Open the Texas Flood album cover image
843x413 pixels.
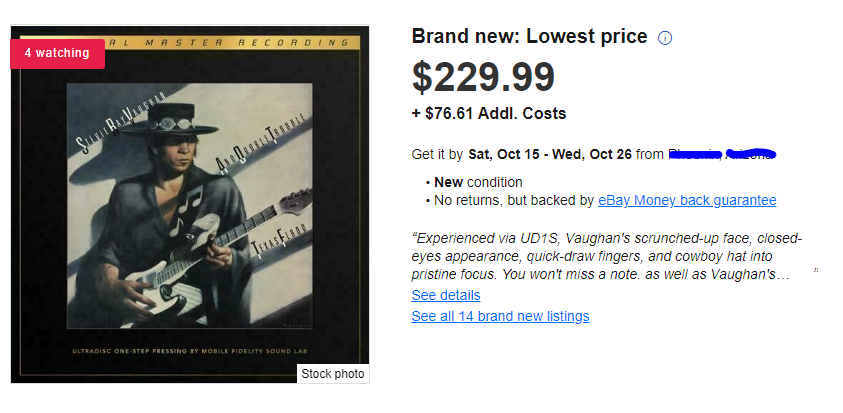click(x=190, y=205)
